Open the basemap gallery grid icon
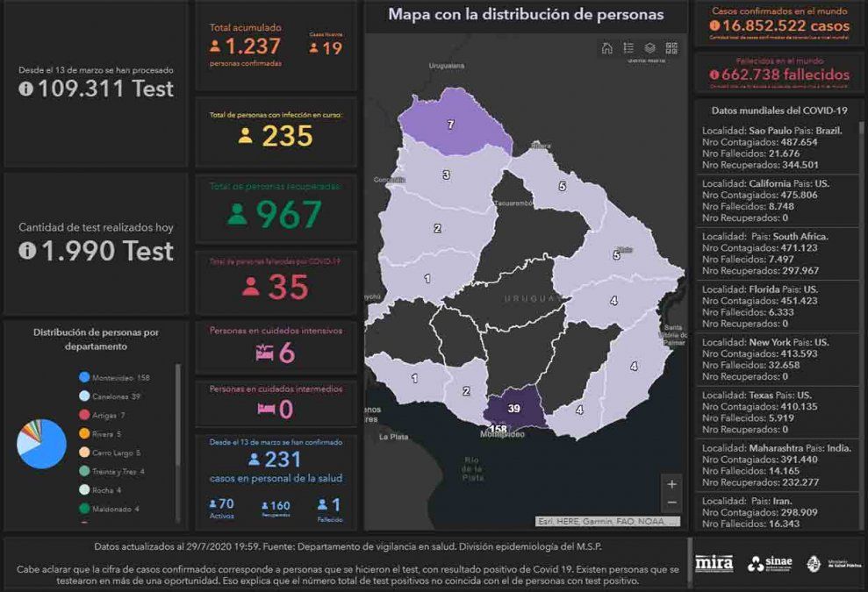868x592 pixels. click(x=671, y=48)
